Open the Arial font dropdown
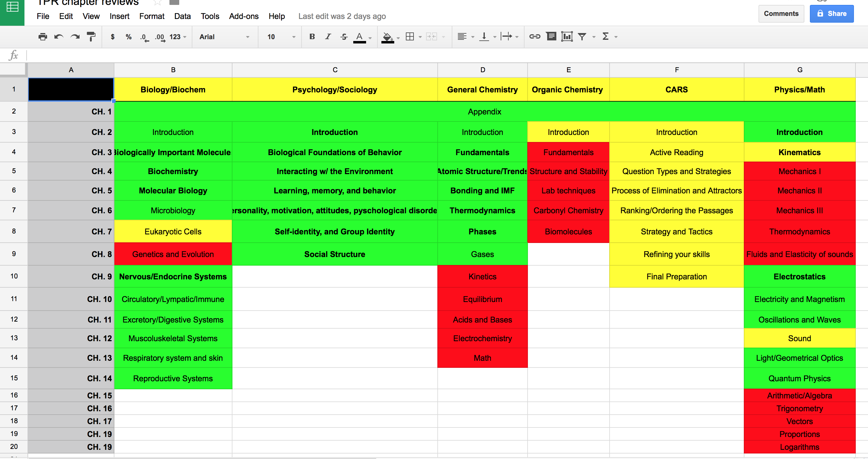This screenshot has height=459, width=868. pos(224,37)
